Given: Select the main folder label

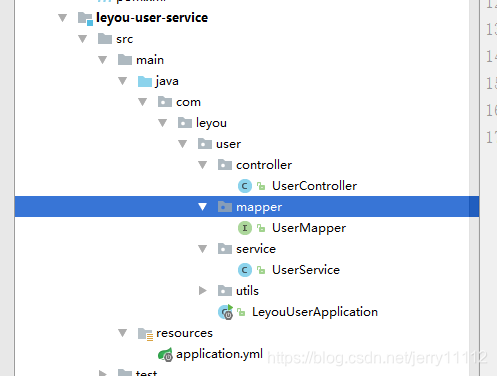Looking at the screenshot, I should (150, 60).
